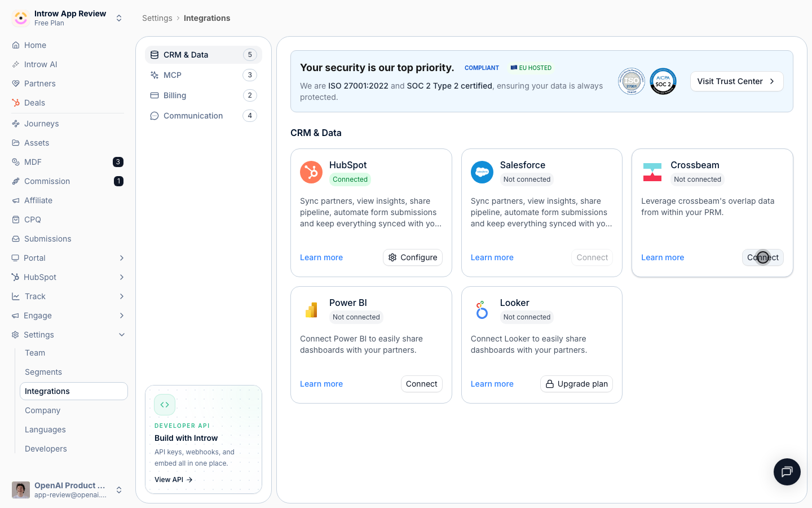Select MCP category
Viewport: 812px width, 508px height.
[204, 75]
